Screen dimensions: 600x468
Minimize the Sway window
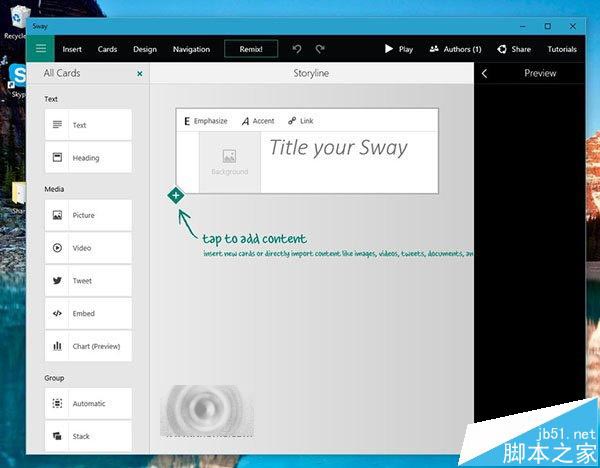point(523,26)
